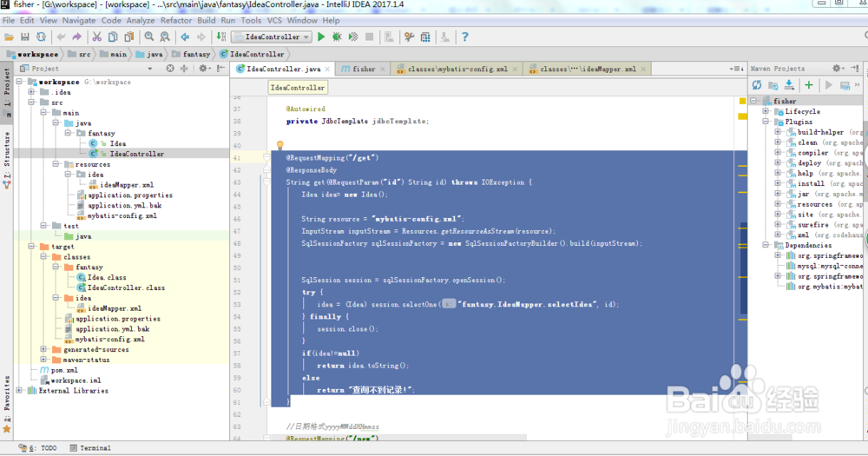Click the Copy toolbar icon
The image size is (868, 456).
click(113, 37)
